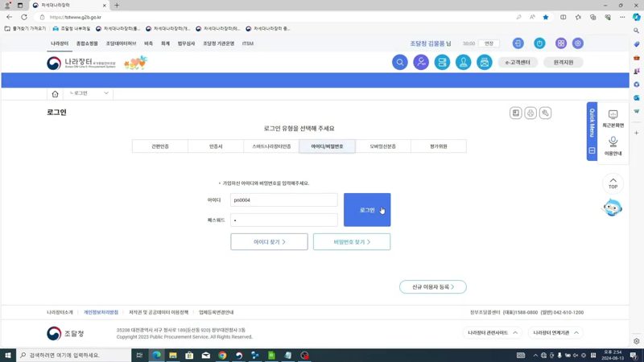Viewport: 644px width, 362px height.
Task: Click the favorites star in address bar
Action: (x=546, y=17)
